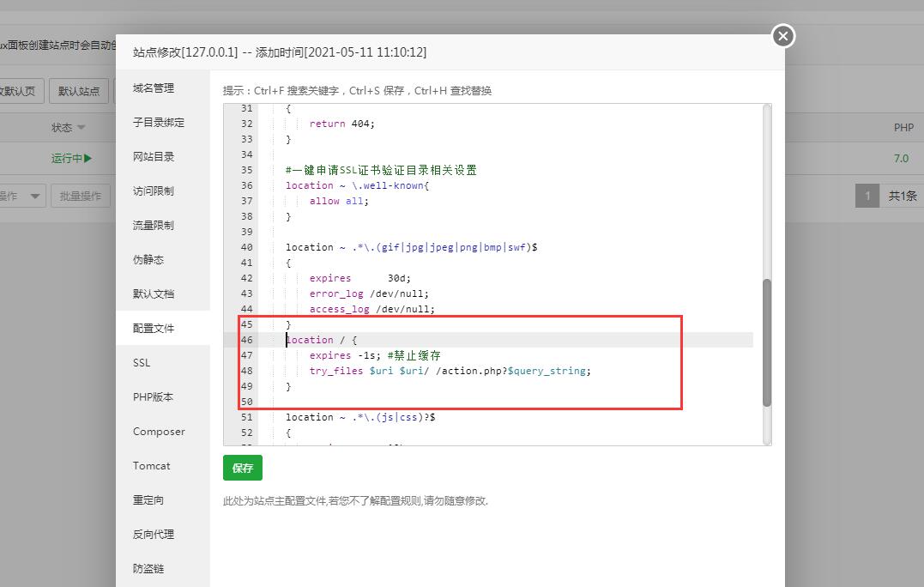The image size is (924, 587).
Task: Select the 访问限制 tab
Action: click(x=154, y=191)
